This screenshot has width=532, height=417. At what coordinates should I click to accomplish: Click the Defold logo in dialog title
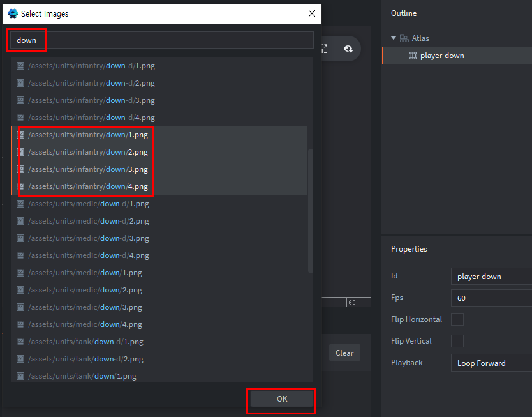pyautogui.click(x=13, y=13)
